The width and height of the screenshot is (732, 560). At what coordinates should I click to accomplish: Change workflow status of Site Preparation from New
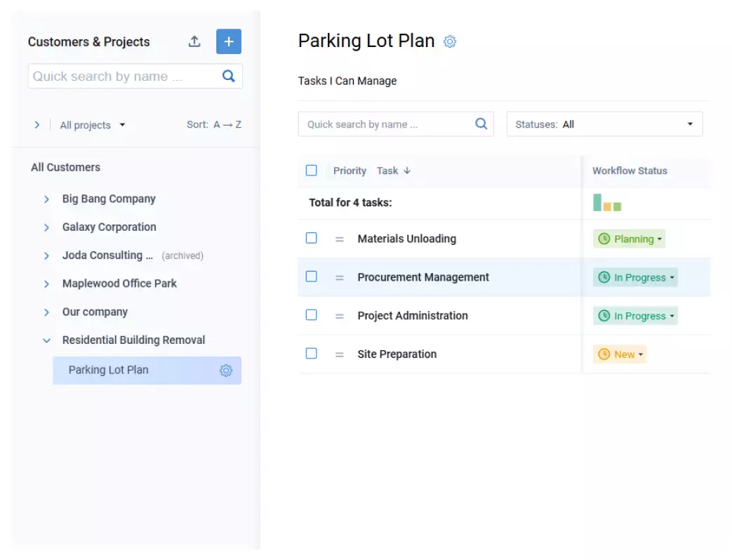pos(620,354)
